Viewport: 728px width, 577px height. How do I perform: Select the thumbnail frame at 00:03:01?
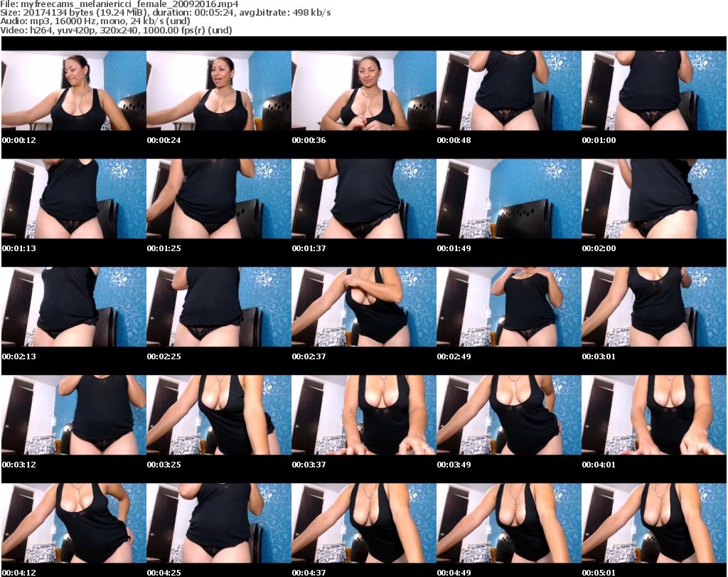[654, 307]
